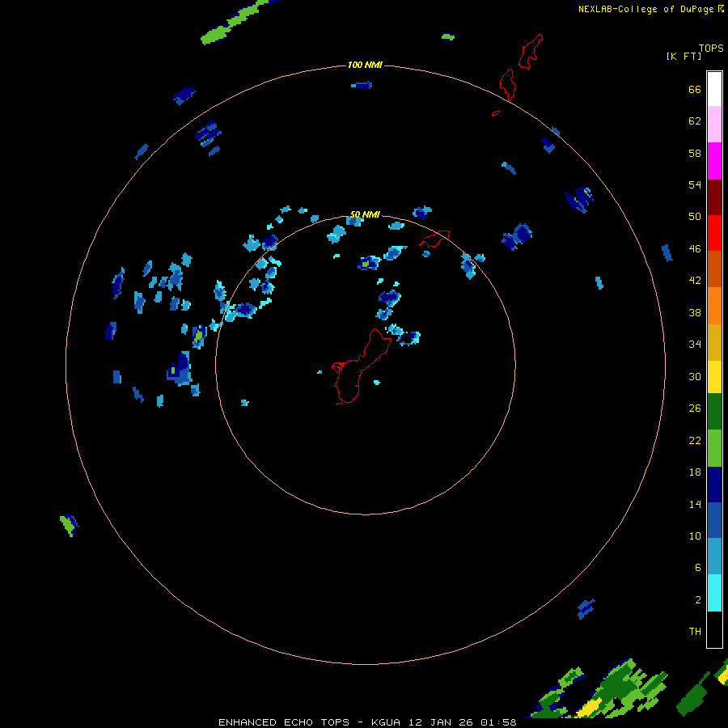Click the dark orange 42-46 kft legend swatch
This screenshot has height=728, width=728.
pyautogui.click(x=714, y=269)
